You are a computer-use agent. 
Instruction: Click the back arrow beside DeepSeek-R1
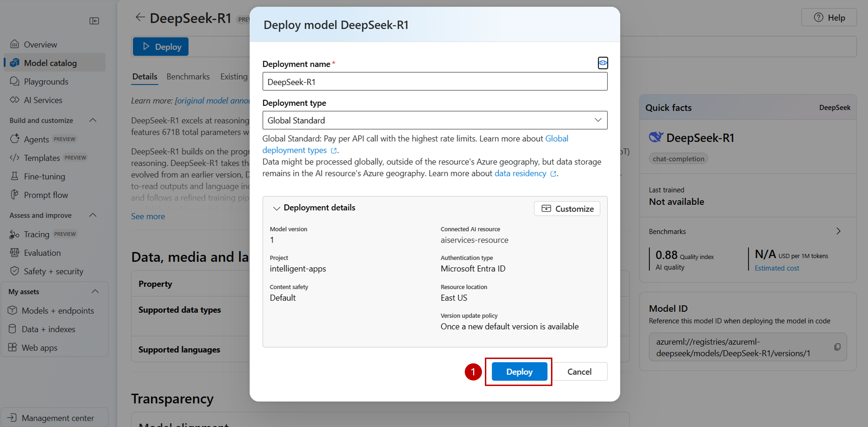coord(140,17)
